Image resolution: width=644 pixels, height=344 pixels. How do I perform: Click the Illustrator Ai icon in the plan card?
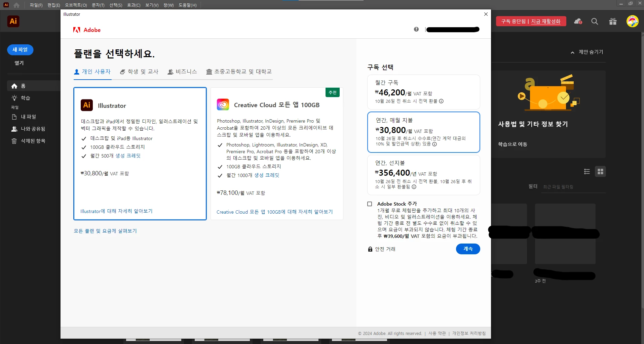[87, 105]
